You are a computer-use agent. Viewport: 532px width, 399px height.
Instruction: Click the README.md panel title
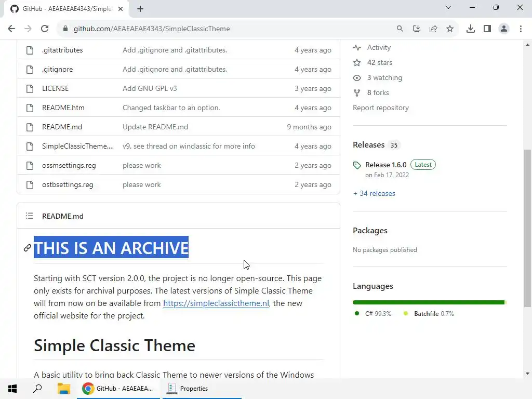(x=63, y=216)
